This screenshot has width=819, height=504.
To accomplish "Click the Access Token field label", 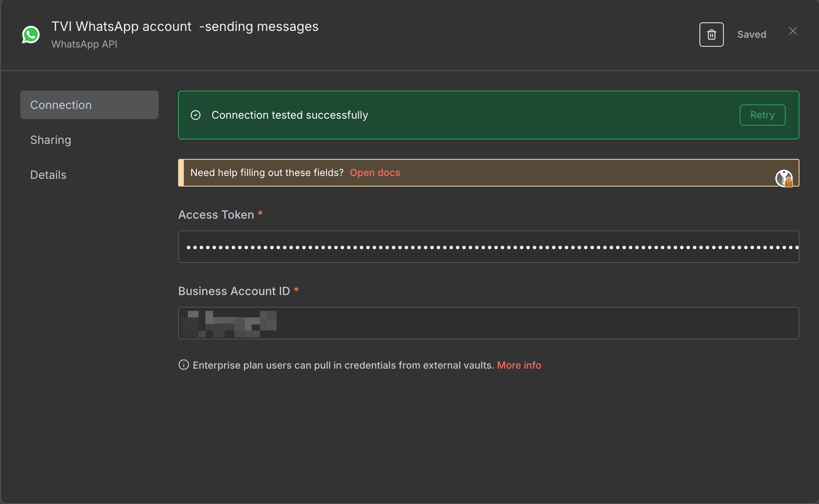I will coord(216,215).
